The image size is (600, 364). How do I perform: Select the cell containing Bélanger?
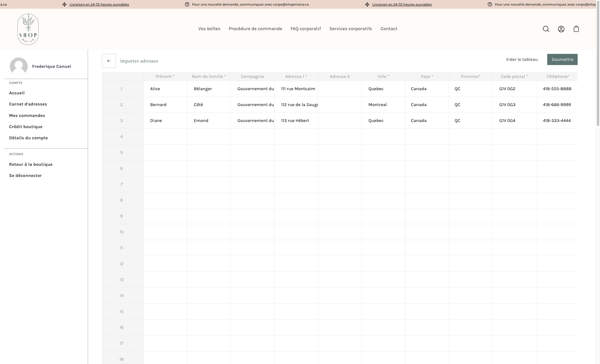[x=209, y=89]
